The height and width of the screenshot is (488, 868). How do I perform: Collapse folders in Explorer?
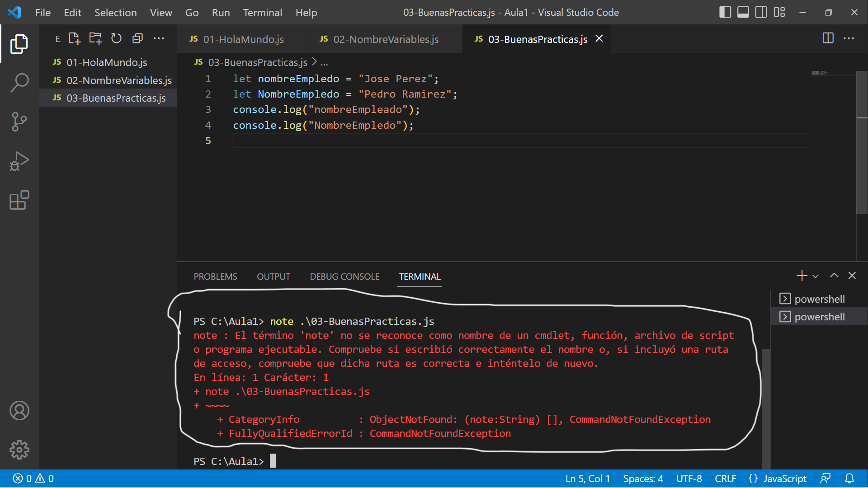tap(137, 39)
